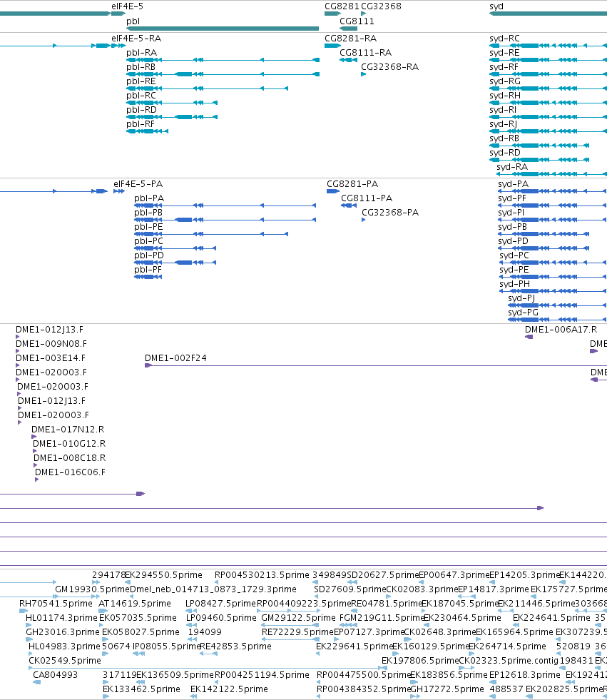Image resolution: width=607 pixels, height=700 pixels.
Task: Select the AT14619.5prime EST label
Action: tap(134, 604)
